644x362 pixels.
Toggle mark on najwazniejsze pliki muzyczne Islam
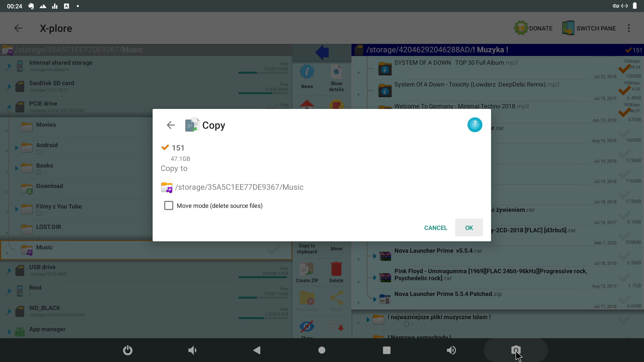[x=624, y=319]
